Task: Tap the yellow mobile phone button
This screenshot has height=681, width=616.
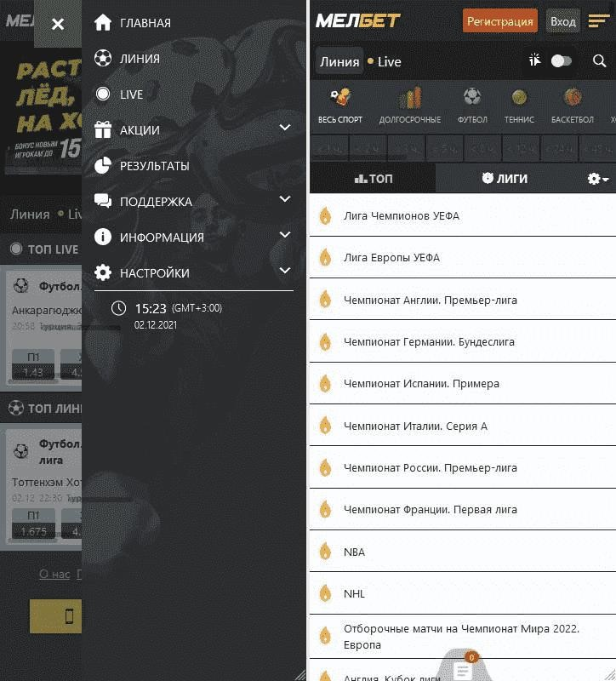Action: tap(55, 615)
